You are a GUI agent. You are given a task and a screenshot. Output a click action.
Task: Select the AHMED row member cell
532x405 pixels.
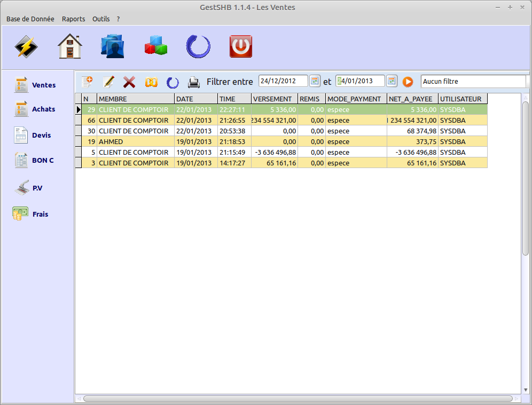[136, 141]
